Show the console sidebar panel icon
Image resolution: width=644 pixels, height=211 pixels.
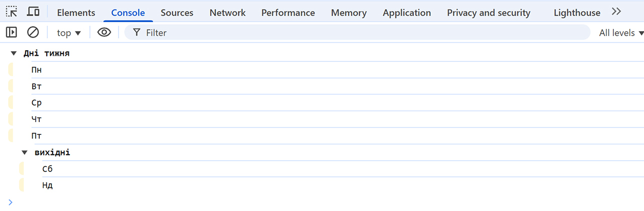(12, 33)
